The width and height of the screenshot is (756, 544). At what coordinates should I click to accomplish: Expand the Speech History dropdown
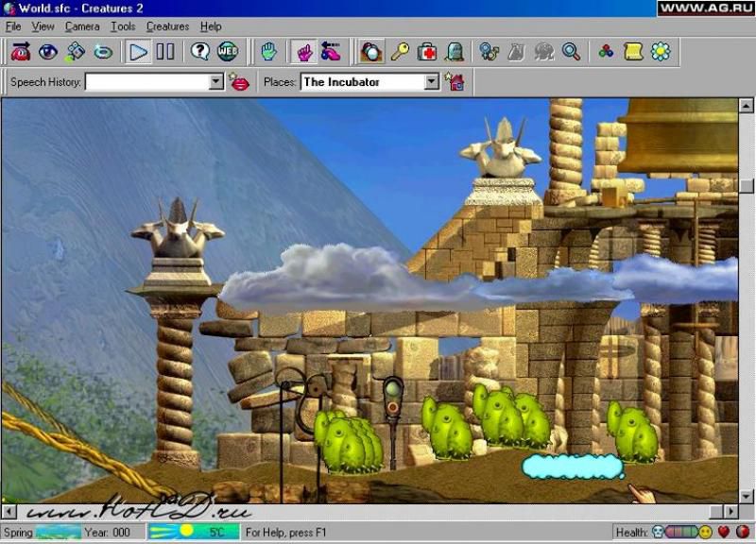click(x=215, y=82)
